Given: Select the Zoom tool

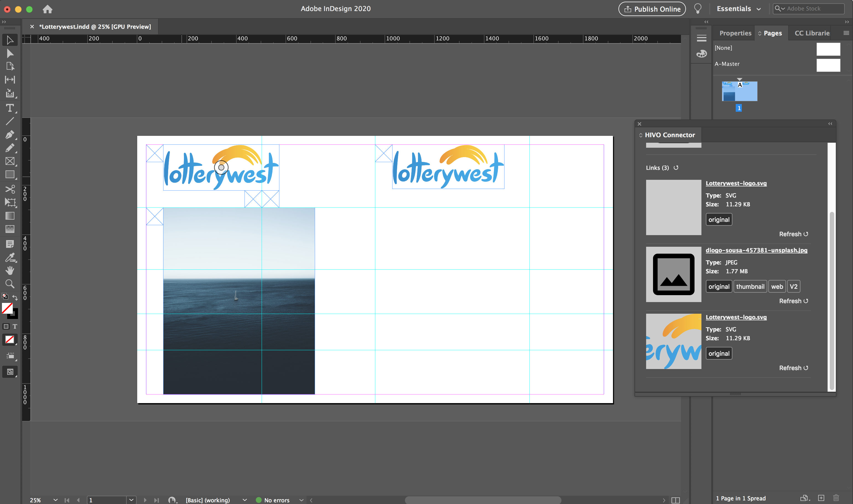Looking at the screenshot, I should pos(10,284).
